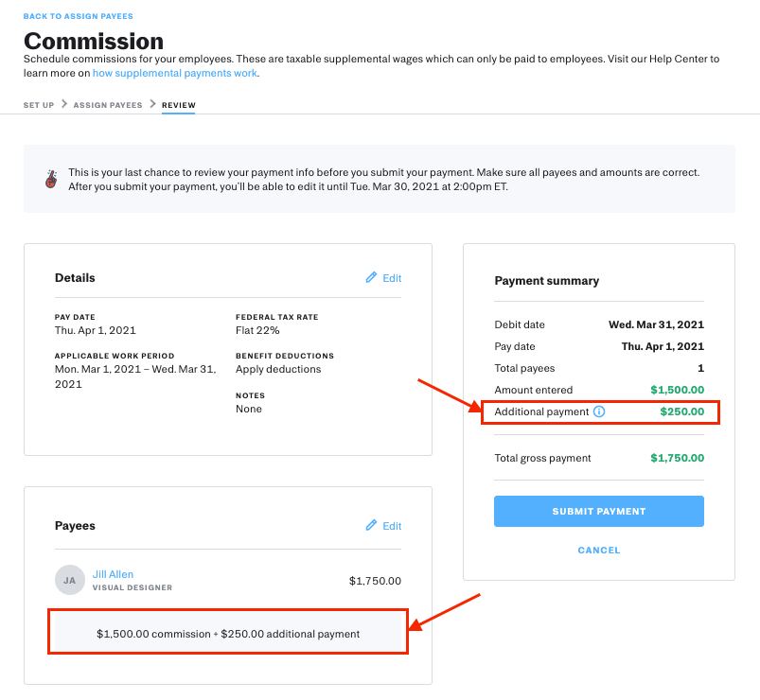Screen dimensions: 760x700
Task: Click the pencil icon in Payees card
Action: click(x=371, y=526)
